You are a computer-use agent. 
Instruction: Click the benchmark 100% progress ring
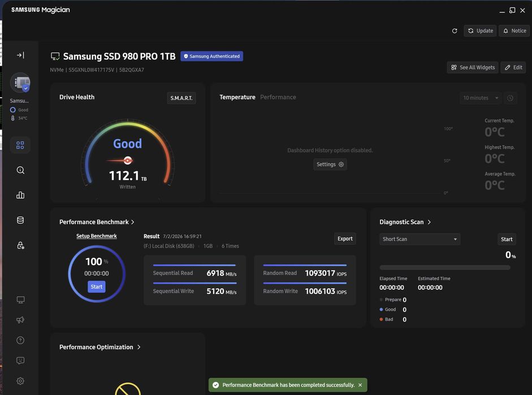point(96,274)
